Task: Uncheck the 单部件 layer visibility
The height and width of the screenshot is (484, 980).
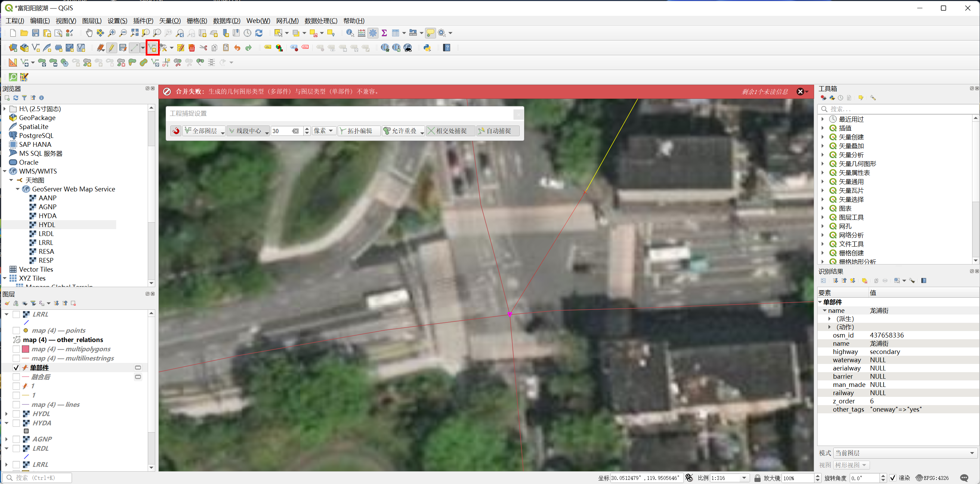Action: [16, 367]
